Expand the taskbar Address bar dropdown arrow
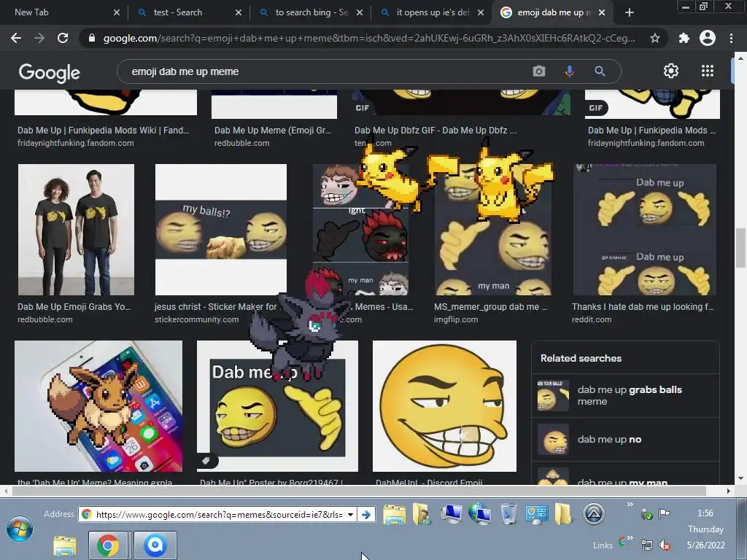Image resolution: width=747 pixels, height=560 pixels. (x=351, y=514)
